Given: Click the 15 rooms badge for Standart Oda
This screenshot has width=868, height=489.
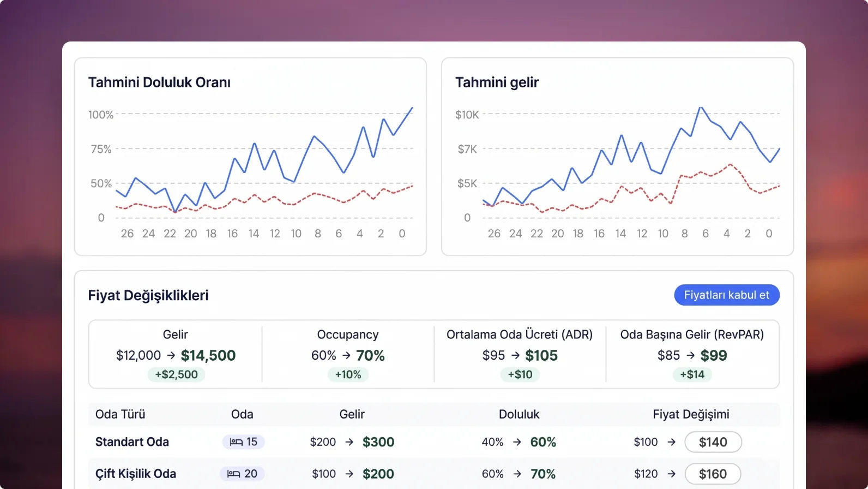Looking at the screenshot, I should pos(244,442).
